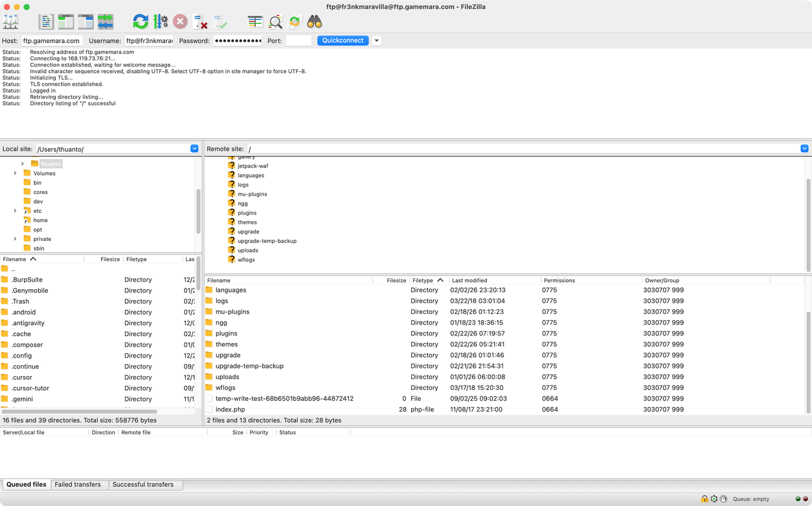Expand the private folder in local tree

[x=15, y=239]
